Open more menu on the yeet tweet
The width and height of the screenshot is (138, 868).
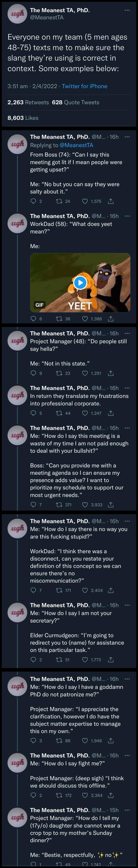[127, 216]
